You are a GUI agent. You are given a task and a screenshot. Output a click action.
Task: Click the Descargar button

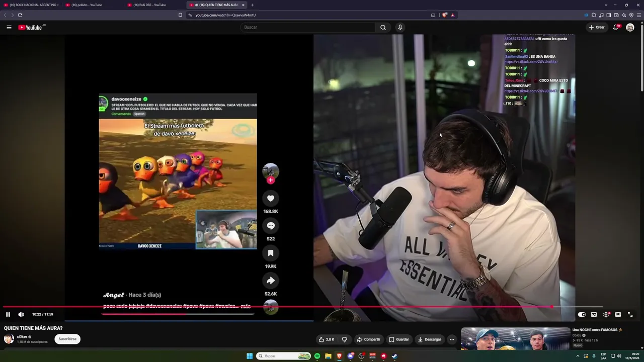(x=429, y=339)
